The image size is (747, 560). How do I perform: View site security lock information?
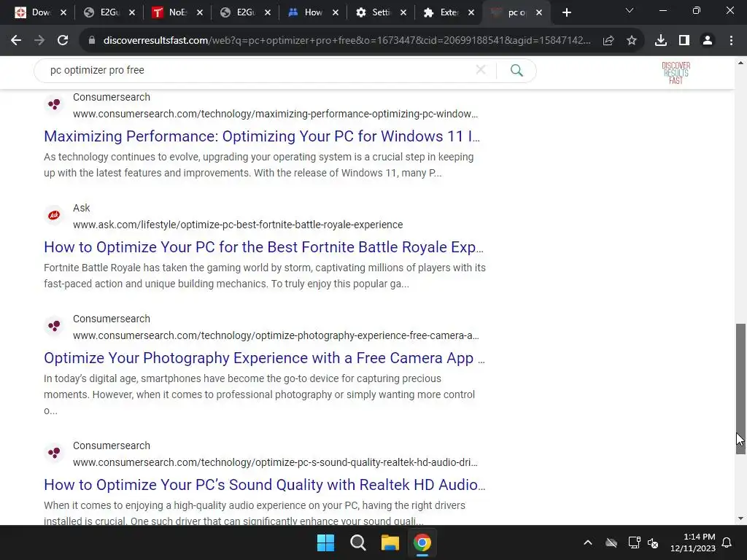(92, 41)
